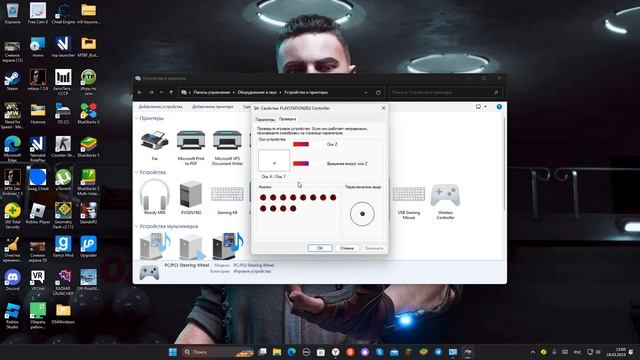This screenshot has width=640, height=360.
Task: Open recent locations dropdown in navigation
Action: (x=162, y=93)
